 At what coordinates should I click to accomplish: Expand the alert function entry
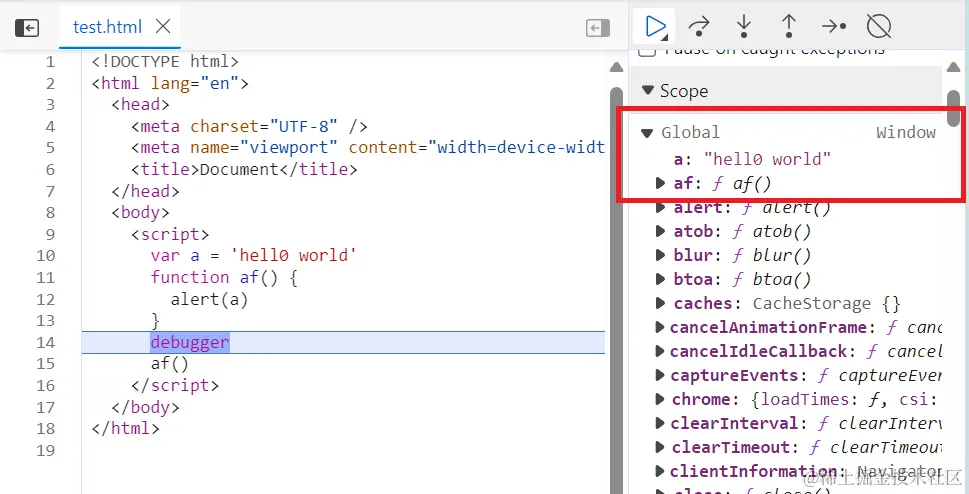(x=661, y=208)
